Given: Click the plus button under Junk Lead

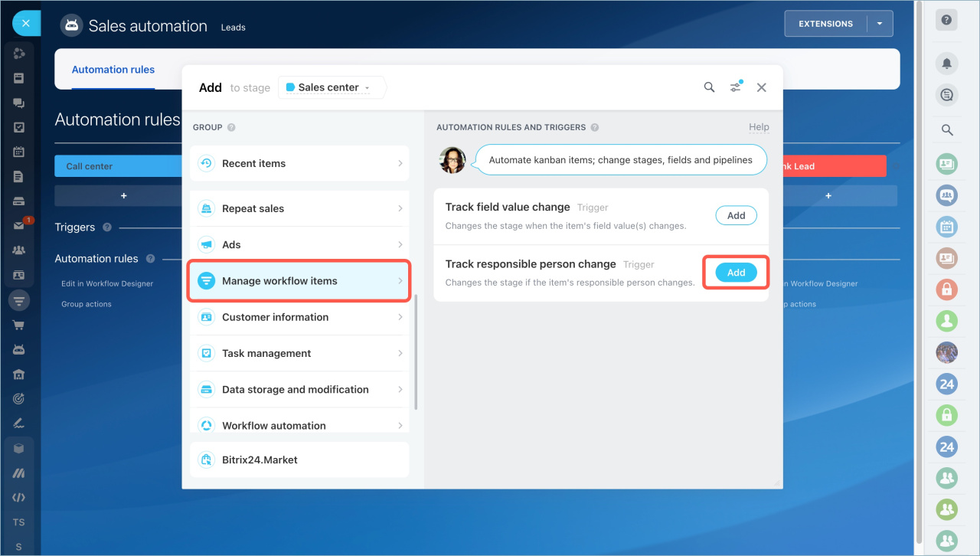Looking at the screenshot, I should tap(828, 196).
